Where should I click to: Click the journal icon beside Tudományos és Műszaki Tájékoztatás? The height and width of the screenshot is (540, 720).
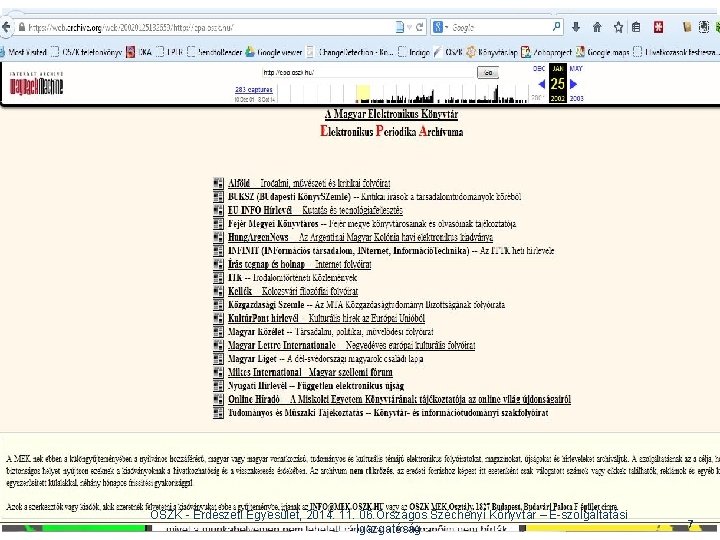(x=219, y=413)
